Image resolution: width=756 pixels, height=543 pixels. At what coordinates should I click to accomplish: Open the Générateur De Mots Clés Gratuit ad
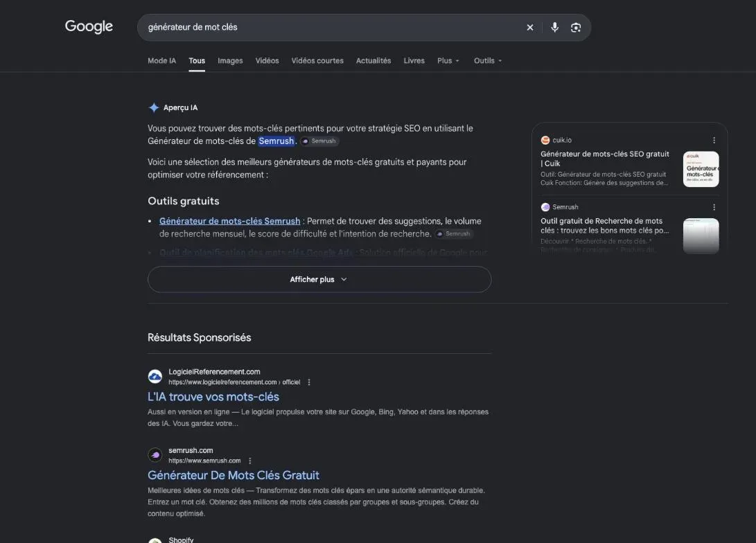(x=234, y=476)
